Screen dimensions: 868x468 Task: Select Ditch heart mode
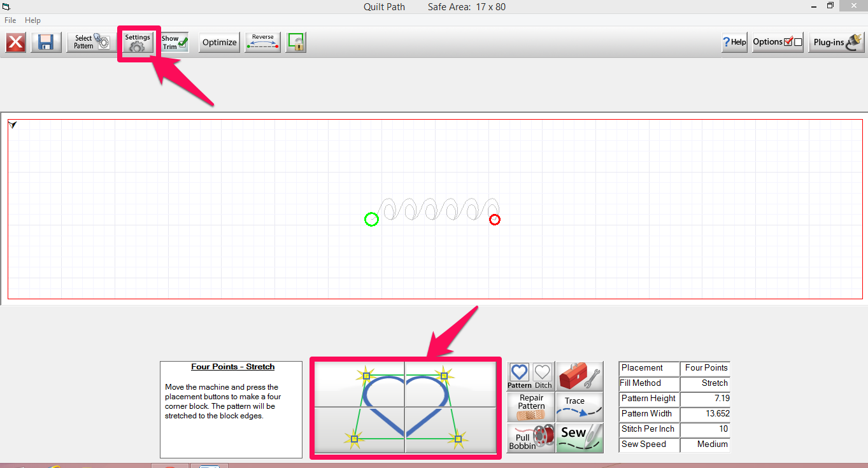543,376
